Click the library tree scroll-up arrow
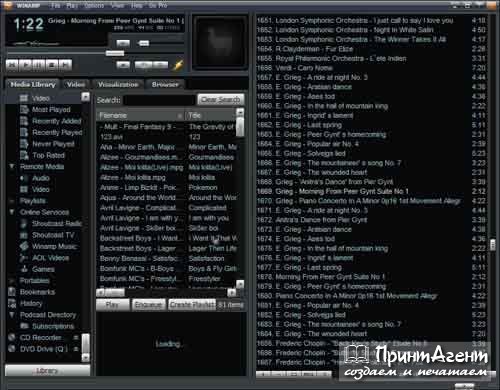 (85, 97)
